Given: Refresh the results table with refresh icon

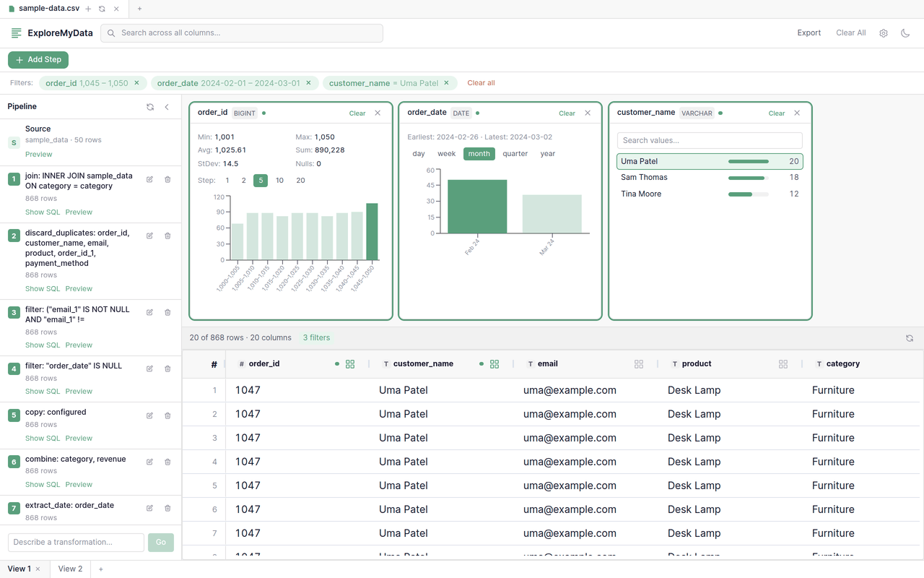Looking at the screenshot, I should (x=910, y=337).
